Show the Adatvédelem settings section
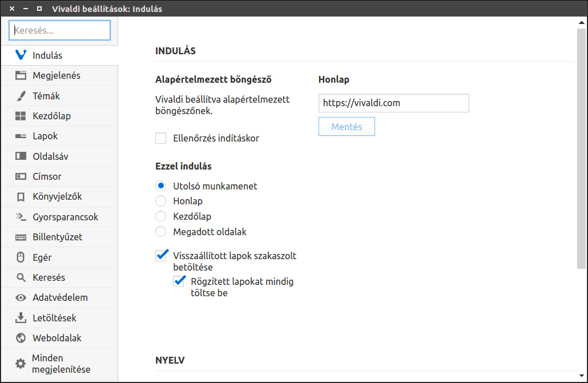The image size is (588, 383). pos(59,297)
